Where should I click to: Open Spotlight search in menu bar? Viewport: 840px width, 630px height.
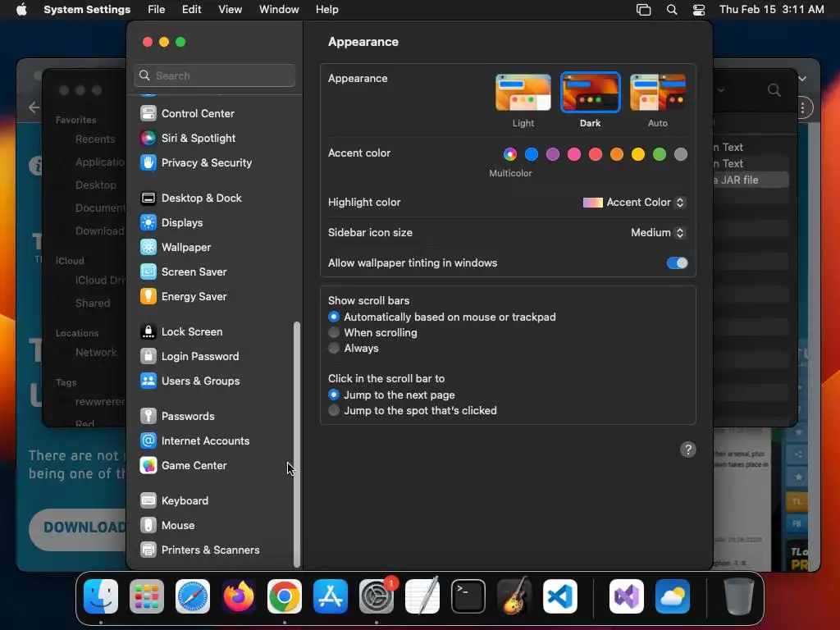coord(672,10)
